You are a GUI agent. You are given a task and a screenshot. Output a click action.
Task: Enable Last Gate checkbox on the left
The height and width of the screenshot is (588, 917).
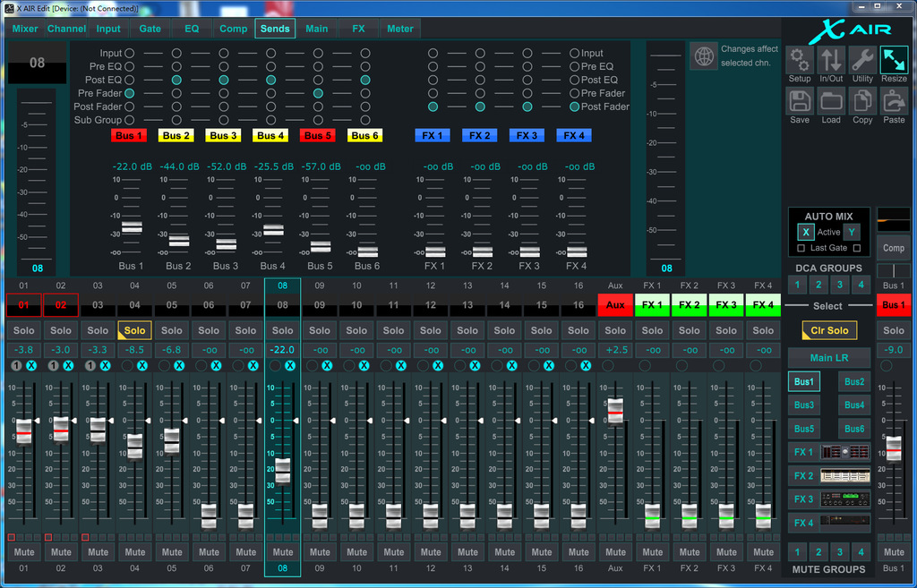[x=801, y=249]
